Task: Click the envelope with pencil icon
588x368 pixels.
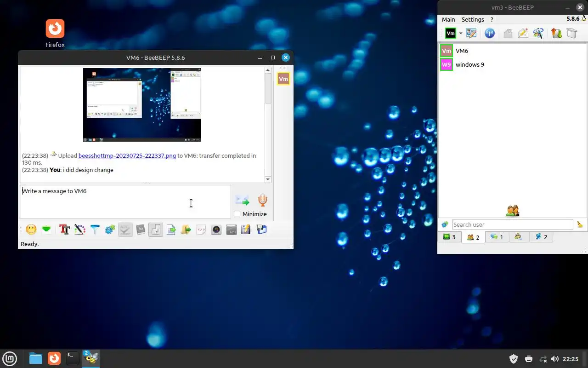Action: coord(523,33)
